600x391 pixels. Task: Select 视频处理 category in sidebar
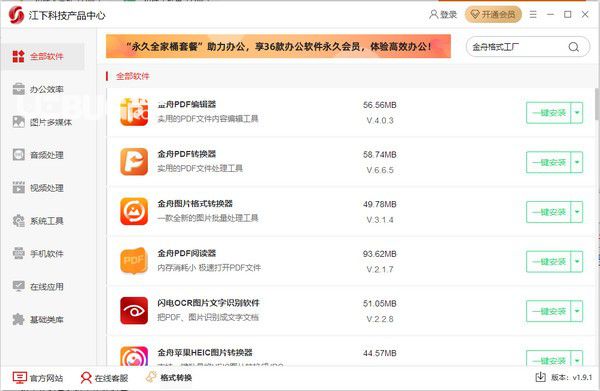pyautogui.click(x=42, y=187)
